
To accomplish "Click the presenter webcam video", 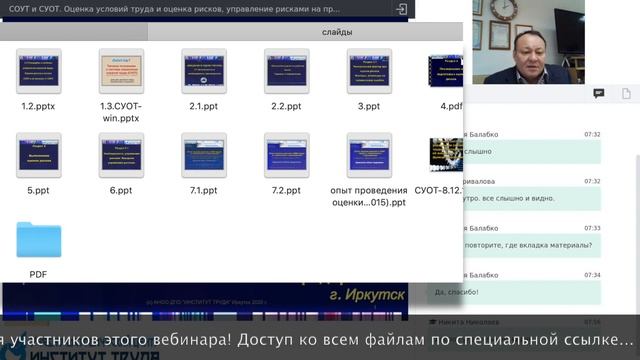I will click(x=529, y=42).
